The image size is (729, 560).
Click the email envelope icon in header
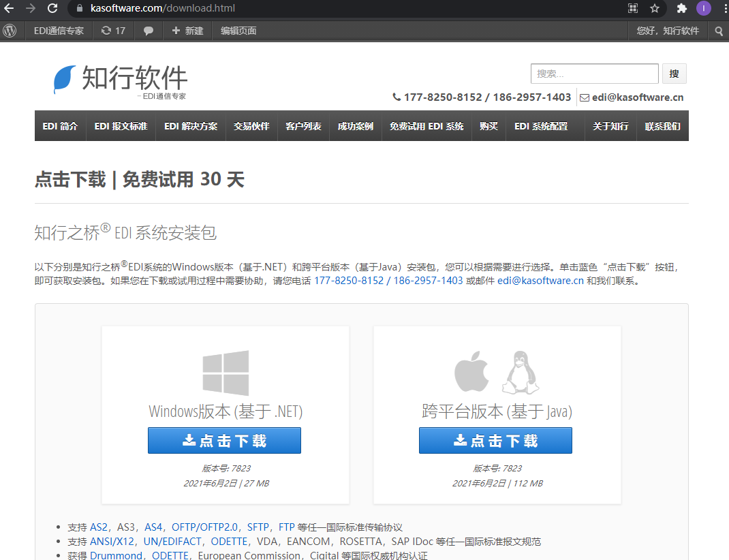585,97
